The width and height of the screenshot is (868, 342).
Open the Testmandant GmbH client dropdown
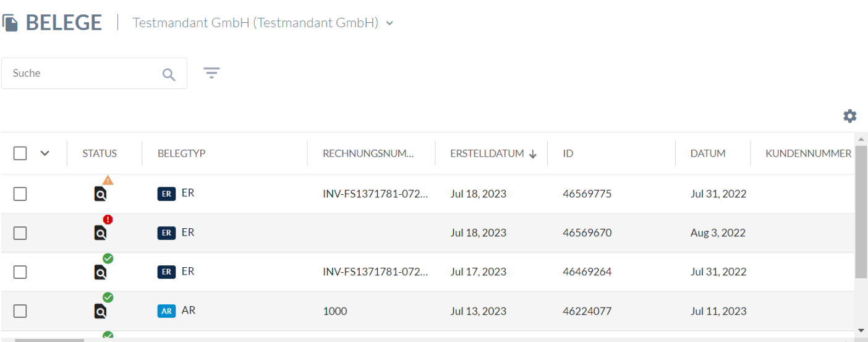[x=263, y=23]
